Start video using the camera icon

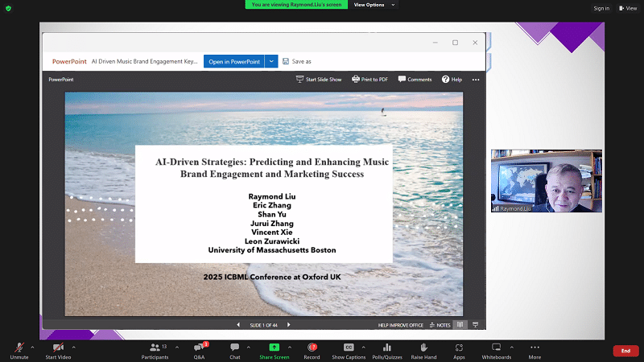(x=57, y=348)
